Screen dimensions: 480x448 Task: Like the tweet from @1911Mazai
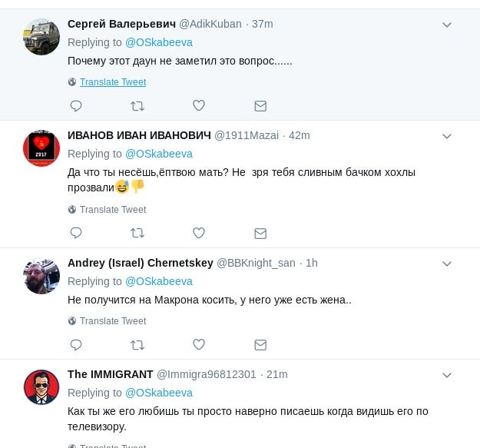pyautogui.click(x=199, y=233)
